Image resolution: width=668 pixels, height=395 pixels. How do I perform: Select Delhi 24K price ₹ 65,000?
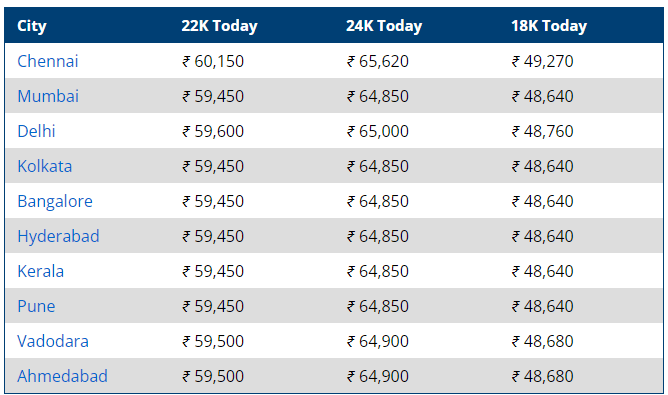tap(378, 131)
